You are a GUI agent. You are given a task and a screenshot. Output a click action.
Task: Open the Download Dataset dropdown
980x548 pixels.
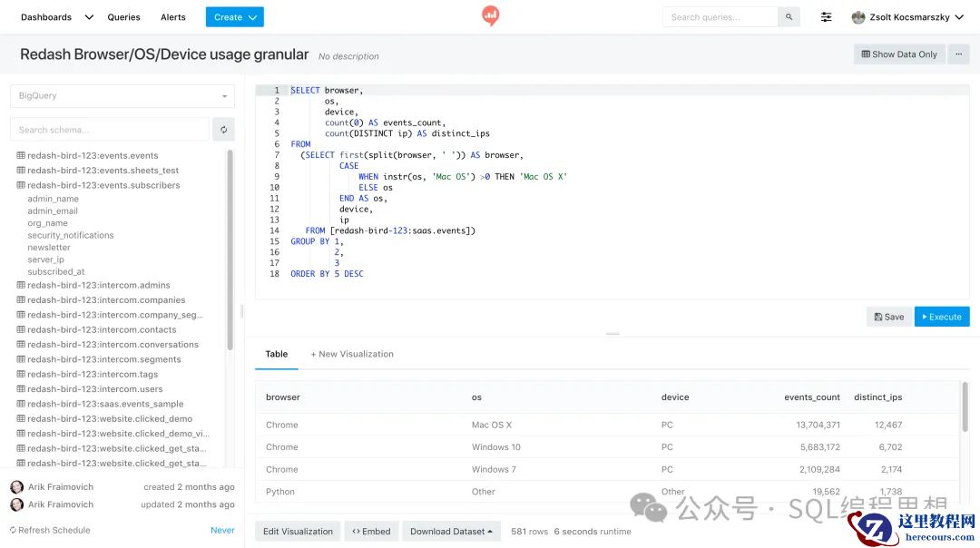451,532
